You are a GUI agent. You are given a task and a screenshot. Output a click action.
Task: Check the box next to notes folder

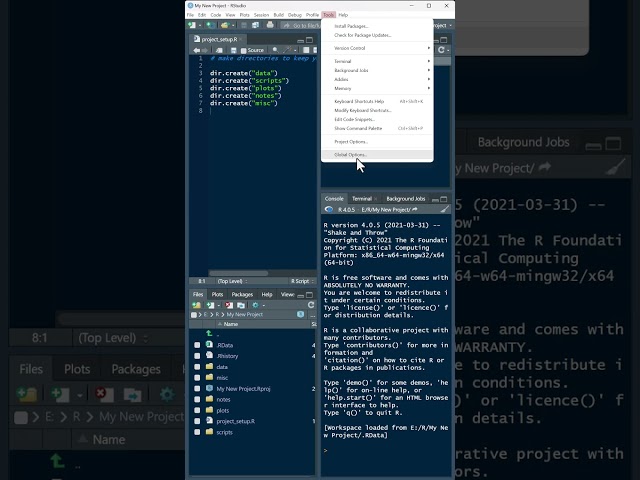point(197,400)
